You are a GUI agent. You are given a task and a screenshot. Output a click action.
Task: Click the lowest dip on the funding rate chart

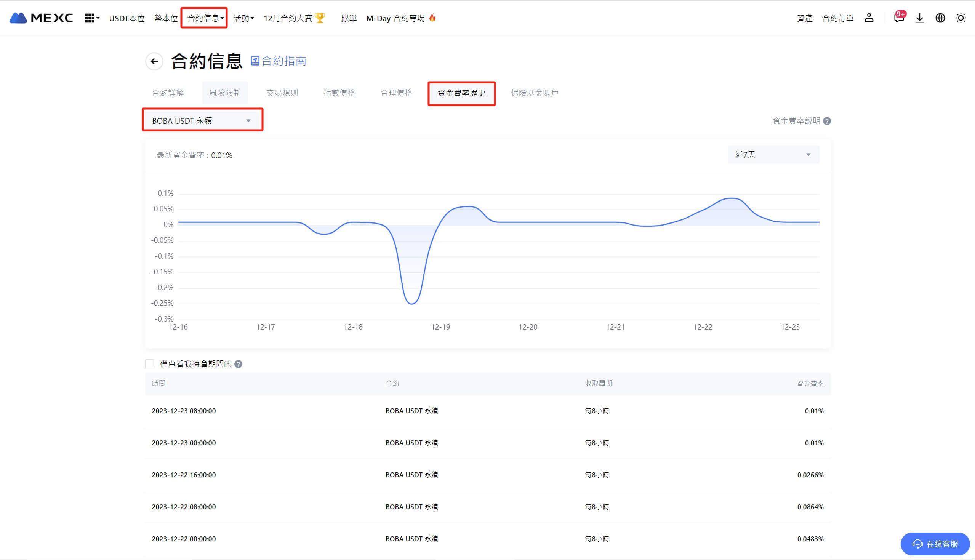click(x=411, y=304)
